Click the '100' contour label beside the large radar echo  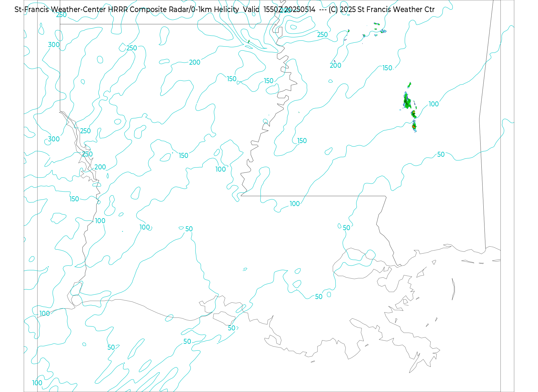[433, 104]
